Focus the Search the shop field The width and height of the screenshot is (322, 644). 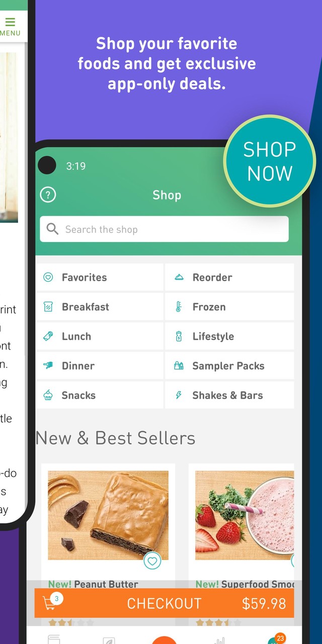coord(164,229)
